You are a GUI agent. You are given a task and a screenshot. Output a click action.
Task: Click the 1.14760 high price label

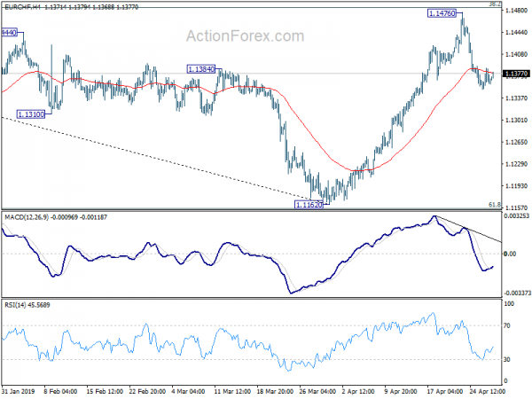442,13
